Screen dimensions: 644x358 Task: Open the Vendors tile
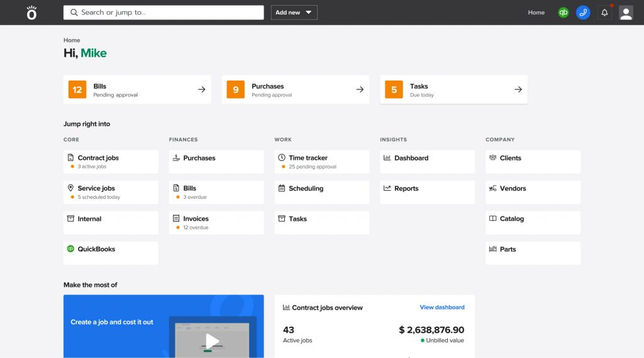(x=533, y=192)
